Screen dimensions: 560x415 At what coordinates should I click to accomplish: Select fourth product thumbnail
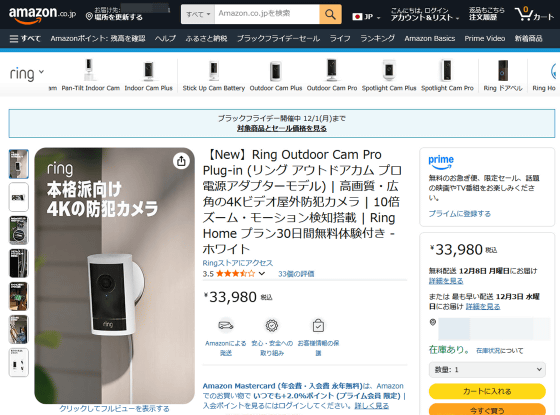coord(19,264)
